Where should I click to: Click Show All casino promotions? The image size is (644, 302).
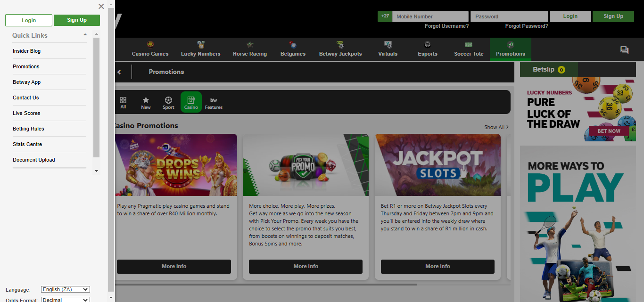tap(496, 127)
